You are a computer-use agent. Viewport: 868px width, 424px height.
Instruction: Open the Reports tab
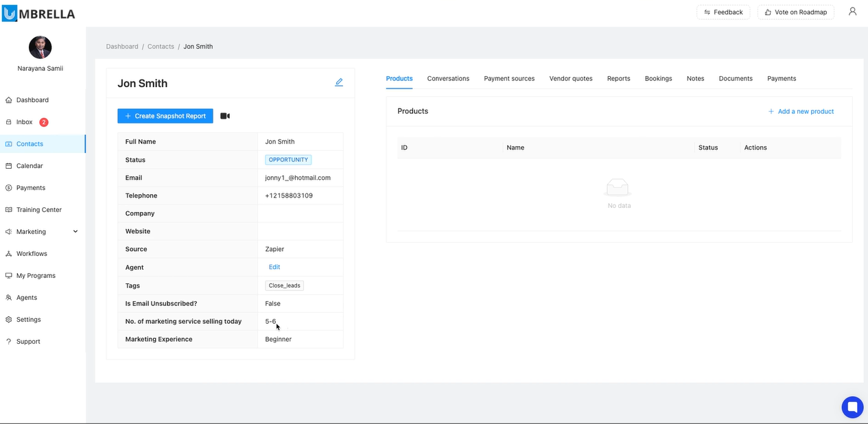point(618,78)
